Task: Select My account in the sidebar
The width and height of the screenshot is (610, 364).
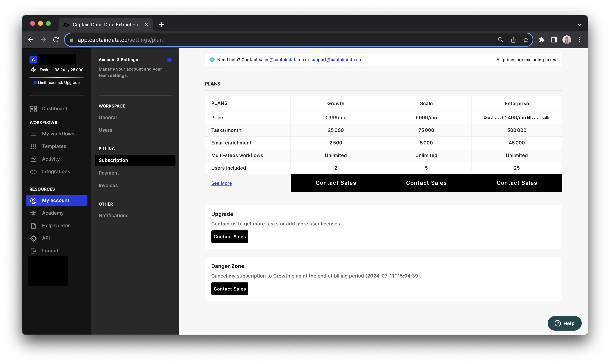Action: pos(56,200)
